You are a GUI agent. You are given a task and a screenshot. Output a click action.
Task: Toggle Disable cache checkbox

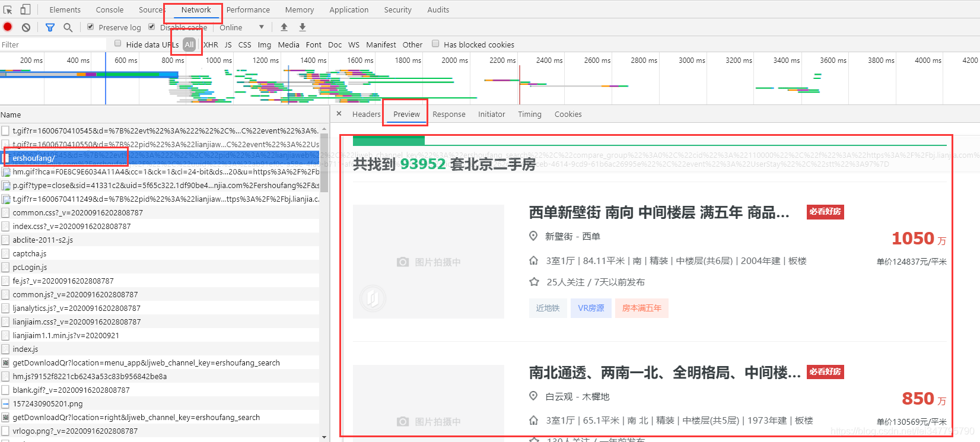pyautogui.click(x=152, y=27)
